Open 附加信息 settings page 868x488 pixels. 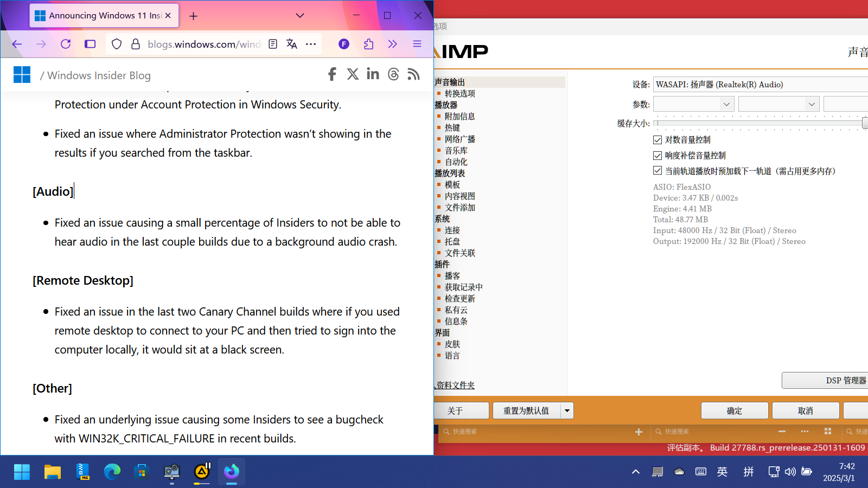click(x=460, y=116)
